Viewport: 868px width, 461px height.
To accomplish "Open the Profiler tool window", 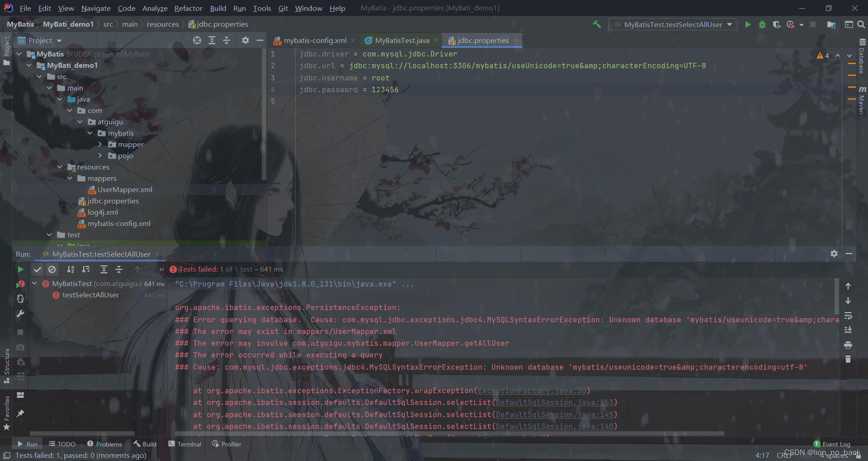I will click(227, 444).
